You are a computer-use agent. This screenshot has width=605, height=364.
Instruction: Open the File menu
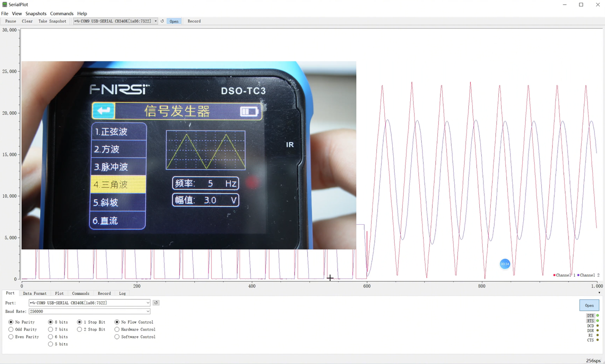(5, 14)
